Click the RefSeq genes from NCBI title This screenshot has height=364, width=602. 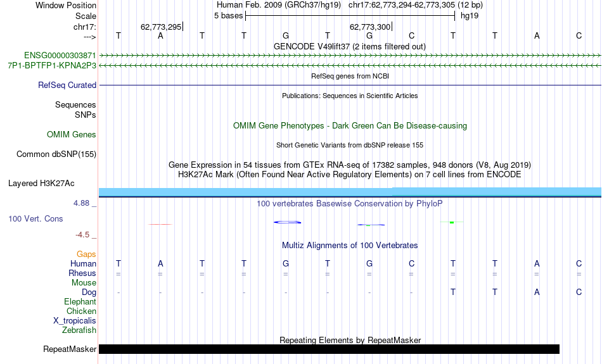(350, 76)
